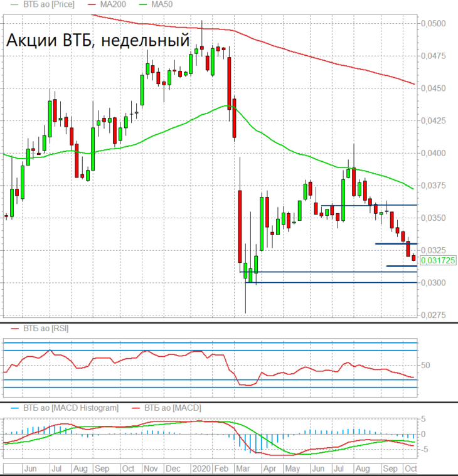Click the Aug 2019 label on time axis
This screenshot has width=458, height=476.
(80, 468)
